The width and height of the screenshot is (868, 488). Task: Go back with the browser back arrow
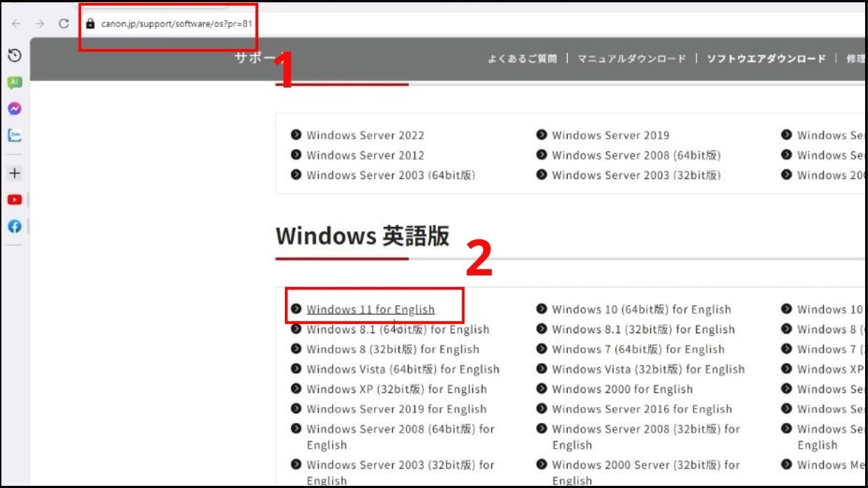pos(16,23)
